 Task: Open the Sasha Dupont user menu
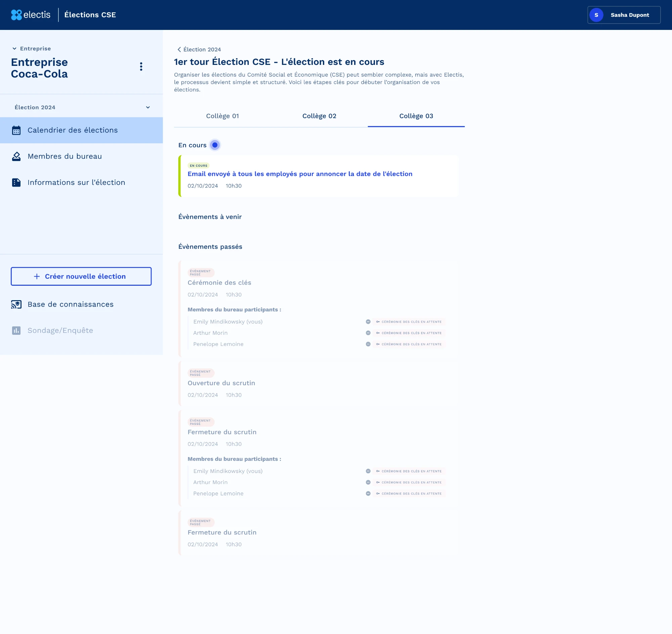coord(624,15)
